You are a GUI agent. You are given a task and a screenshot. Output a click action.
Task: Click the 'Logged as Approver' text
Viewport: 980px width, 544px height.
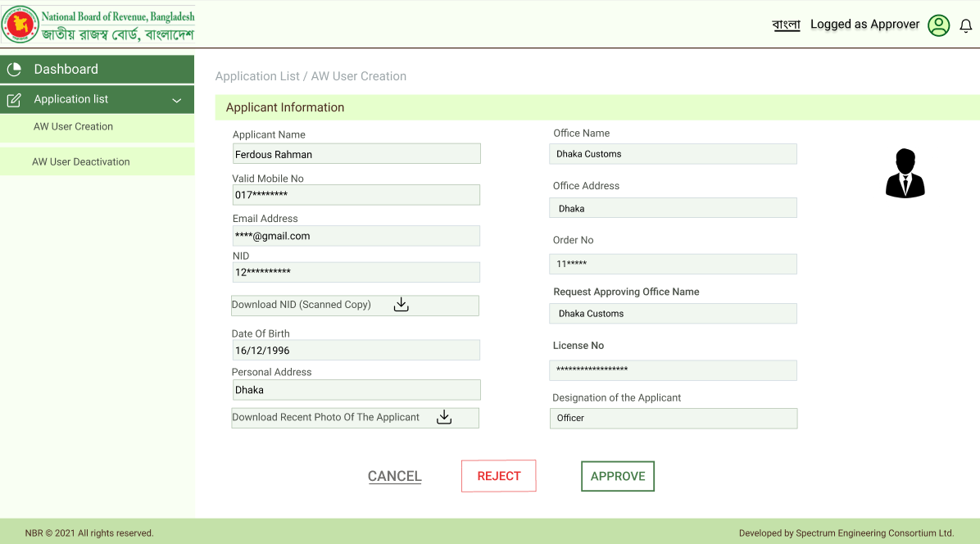point(865,25)
